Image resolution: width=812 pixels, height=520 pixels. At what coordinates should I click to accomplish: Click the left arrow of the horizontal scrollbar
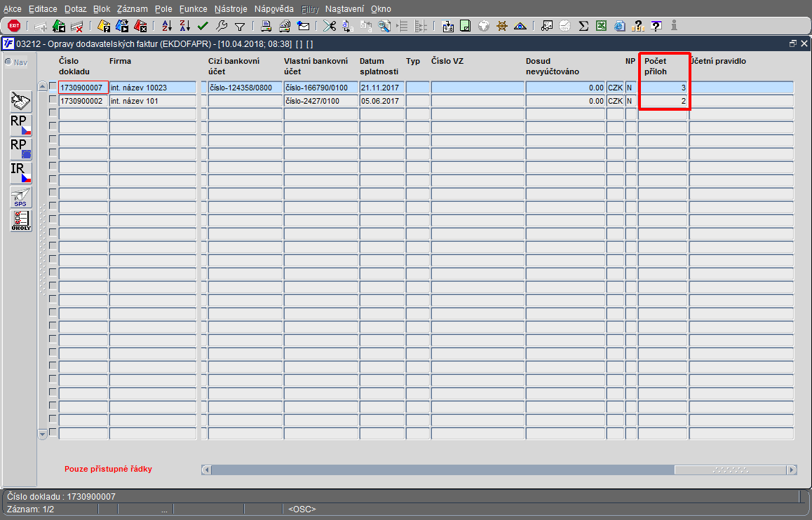point(206,470)
